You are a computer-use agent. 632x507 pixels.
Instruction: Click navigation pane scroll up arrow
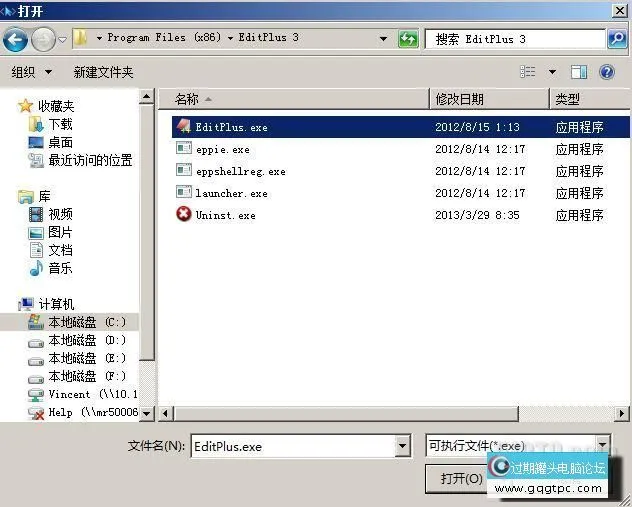pos(147,97)
